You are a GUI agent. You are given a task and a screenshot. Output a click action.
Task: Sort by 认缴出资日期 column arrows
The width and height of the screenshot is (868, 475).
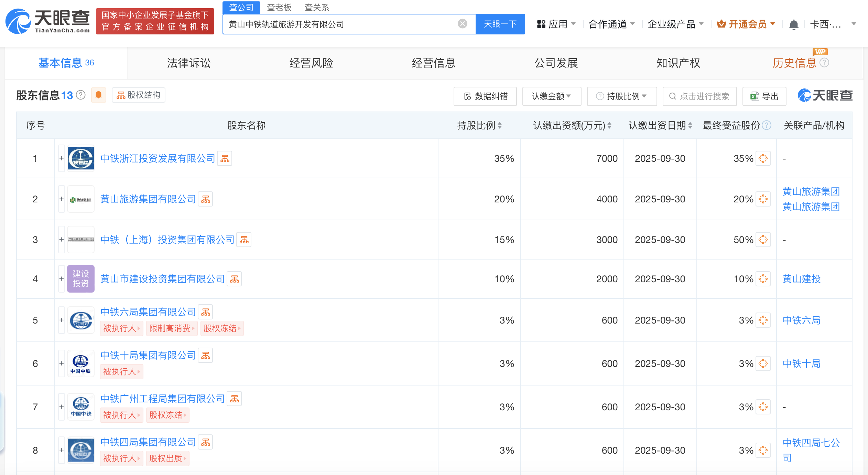click(x=690, y=126)
